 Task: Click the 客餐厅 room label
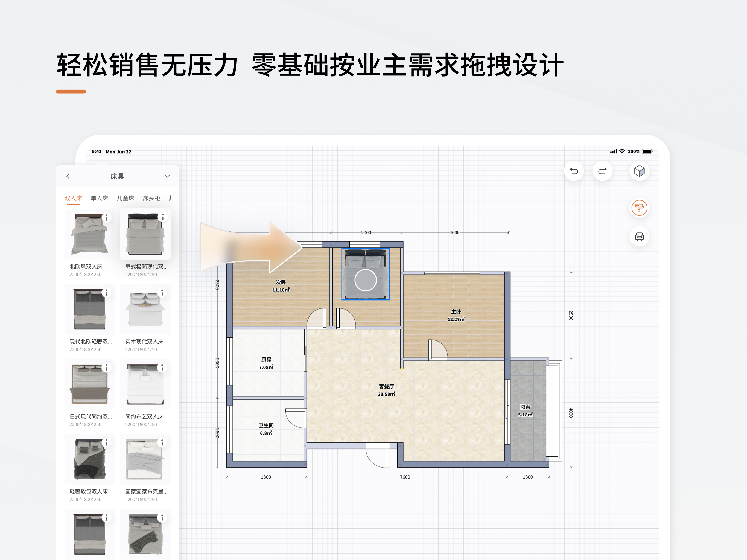(386, 386)
